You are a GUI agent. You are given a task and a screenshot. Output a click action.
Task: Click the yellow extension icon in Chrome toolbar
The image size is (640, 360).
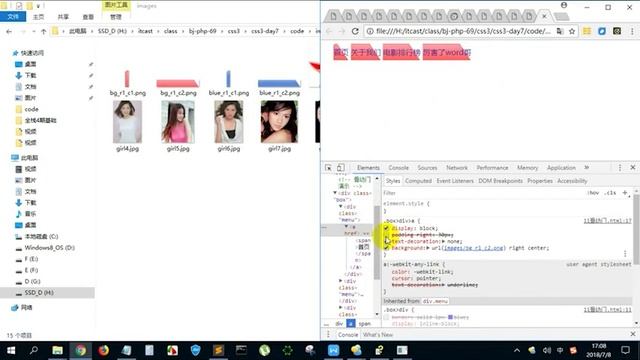click(x=587, y=31)
